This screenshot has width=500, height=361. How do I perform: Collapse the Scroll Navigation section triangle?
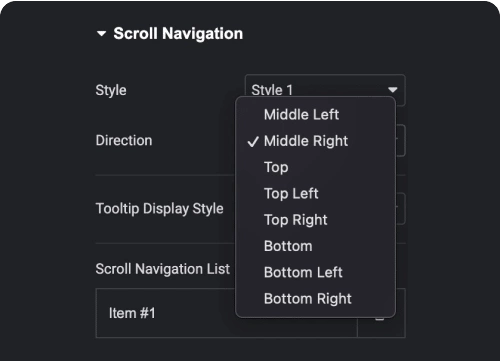pos(101,34)
